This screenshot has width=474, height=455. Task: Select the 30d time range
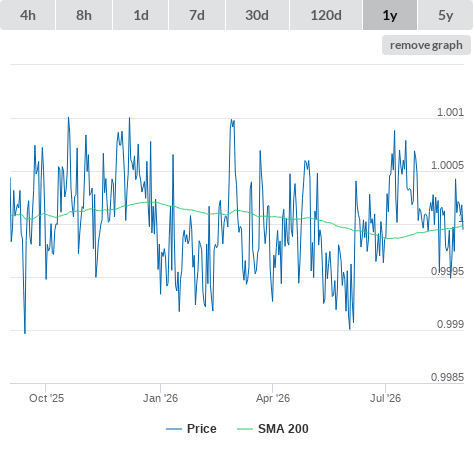click(257, 15)
